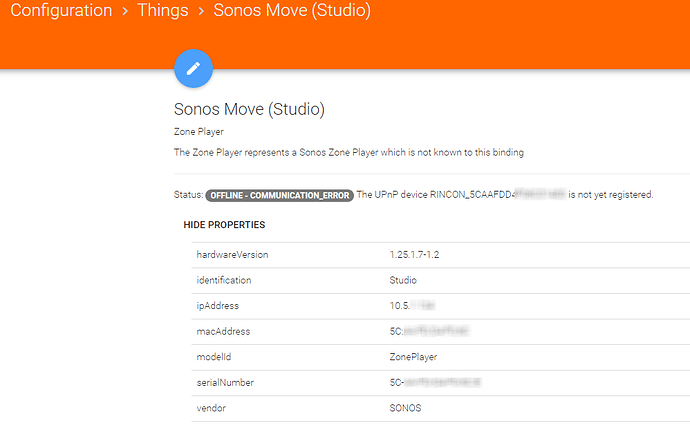Click the Zone Player subtitle text

[x=199, y=131]
